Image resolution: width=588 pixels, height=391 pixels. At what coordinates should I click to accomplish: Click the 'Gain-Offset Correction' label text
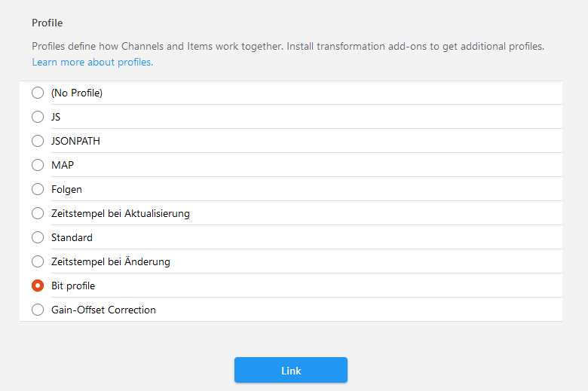click(103, 310)
